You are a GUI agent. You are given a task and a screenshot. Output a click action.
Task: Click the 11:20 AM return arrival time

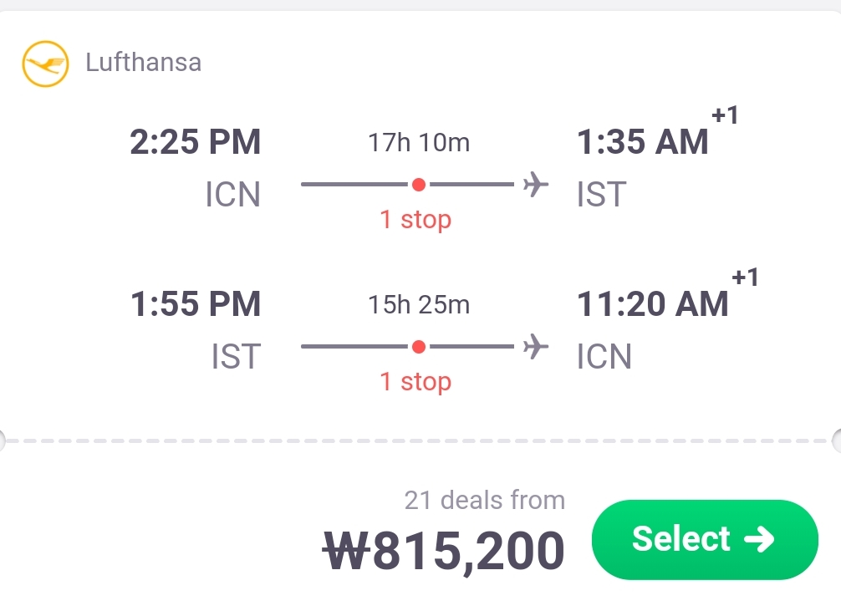652,305
